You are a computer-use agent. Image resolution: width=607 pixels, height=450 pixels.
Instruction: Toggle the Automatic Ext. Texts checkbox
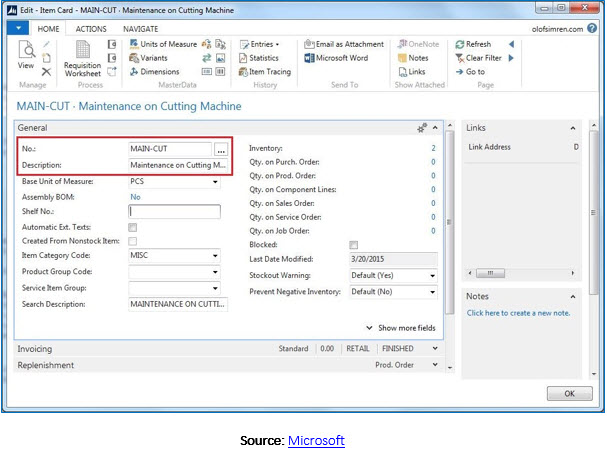coord(133,227)
